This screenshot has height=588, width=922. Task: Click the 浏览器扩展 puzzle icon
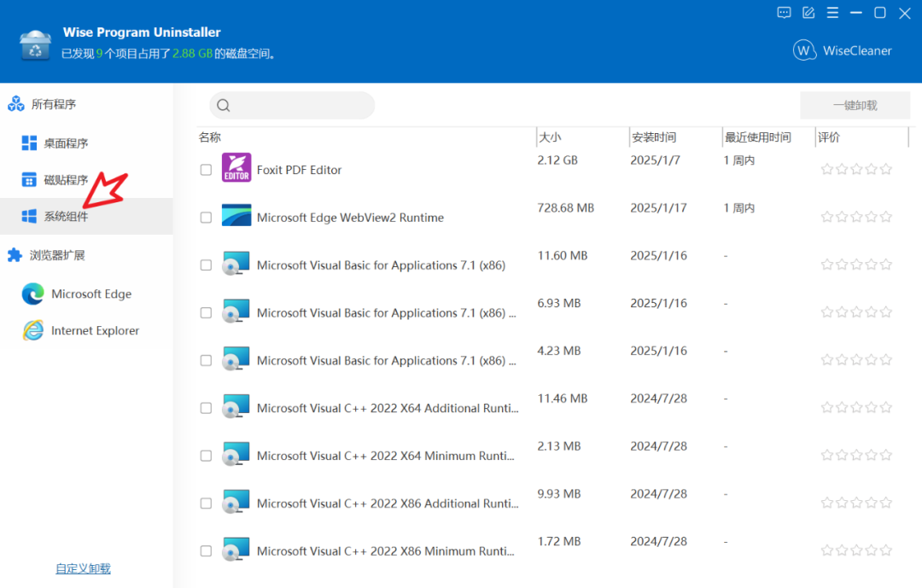tap(15, 255)
